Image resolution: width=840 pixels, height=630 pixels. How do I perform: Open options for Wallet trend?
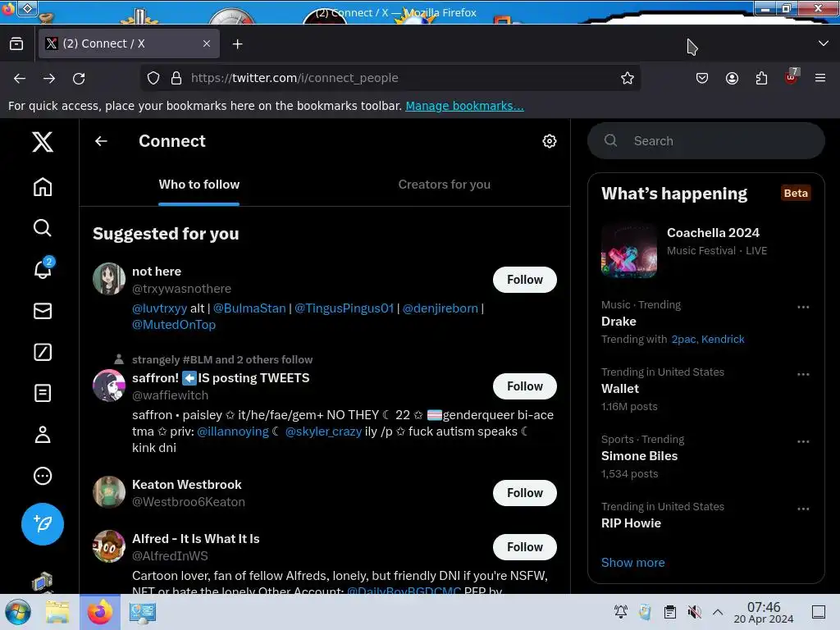click(803, 374)
